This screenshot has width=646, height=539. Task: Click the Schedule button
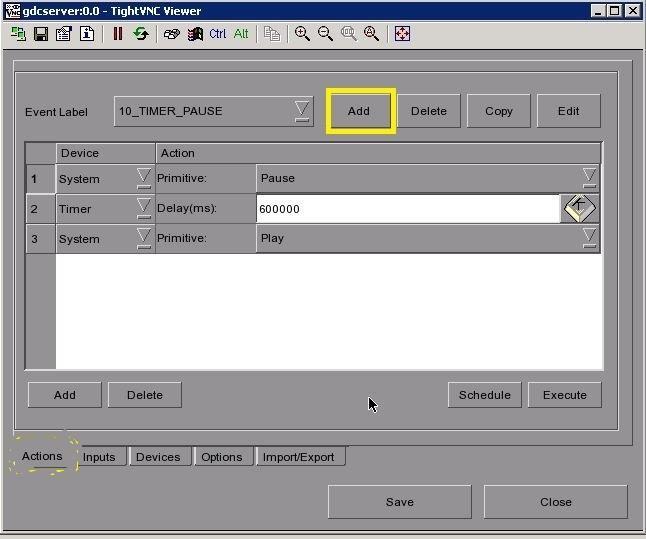[484, 395]
